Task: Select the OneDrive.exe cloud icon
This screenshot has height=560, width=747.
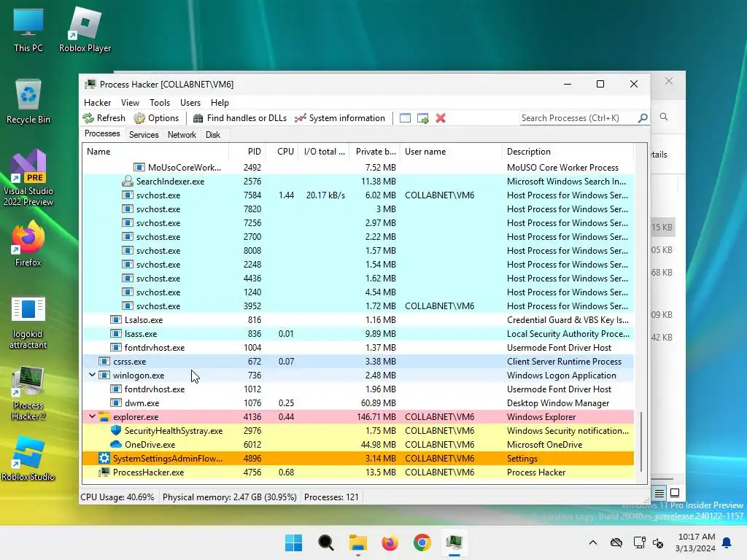Action: click(116, 444)
